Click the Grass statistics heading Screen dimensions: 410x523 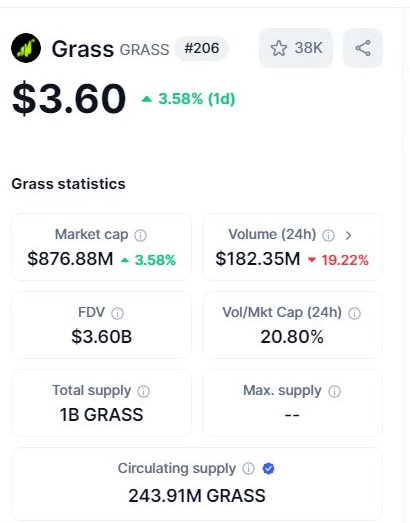[x=68, y=184]
